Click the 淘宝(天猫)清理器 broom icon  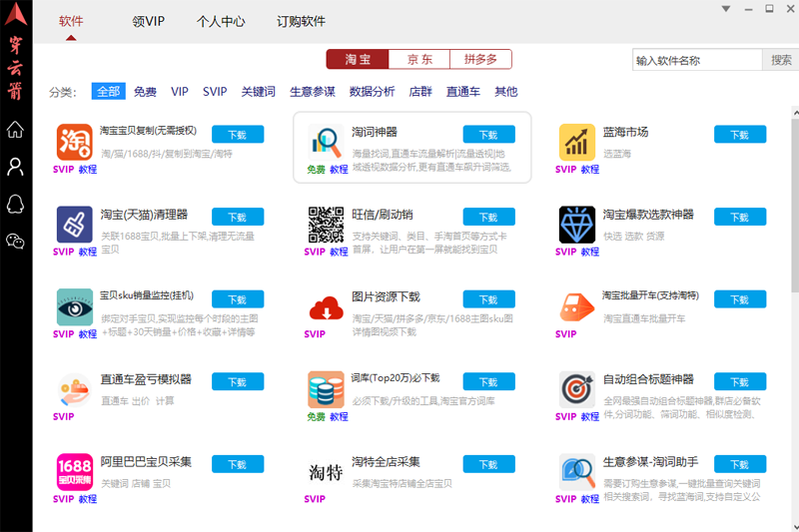coord(74,225)
